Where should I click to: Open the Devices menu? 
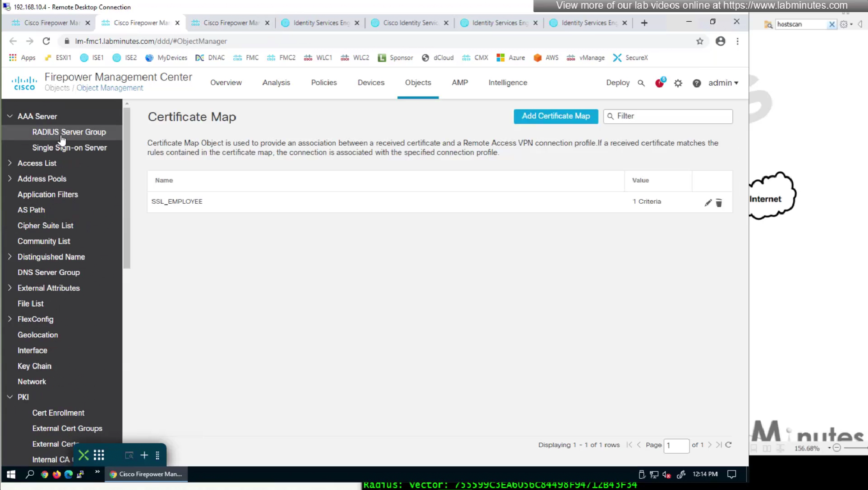pos(371,83)
